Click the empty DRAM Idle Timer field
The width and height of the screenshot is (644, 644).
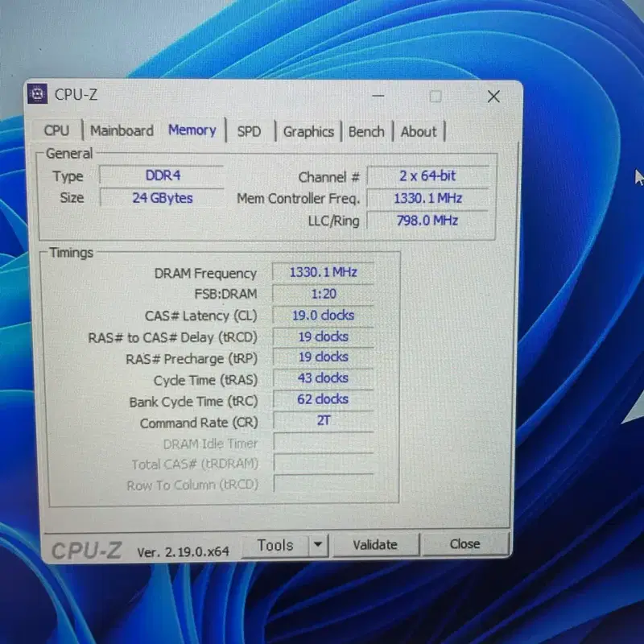324,442
